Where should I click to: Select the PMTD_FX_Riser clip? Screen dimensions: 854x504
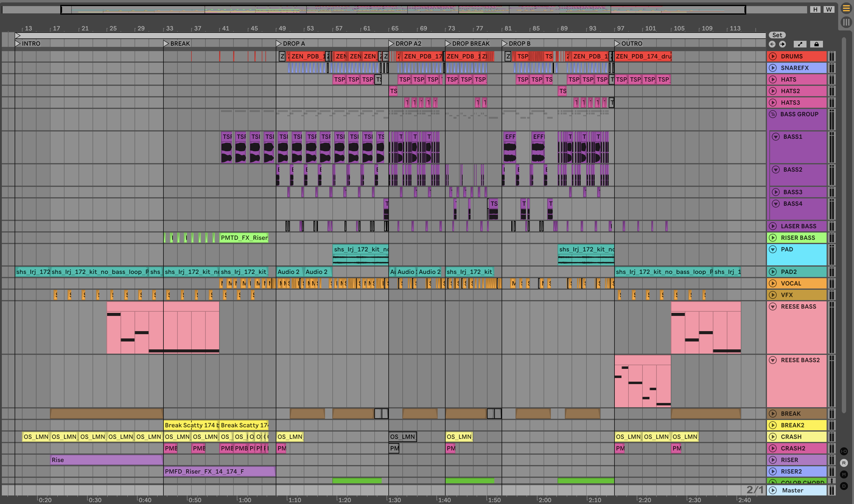point(244,238)
